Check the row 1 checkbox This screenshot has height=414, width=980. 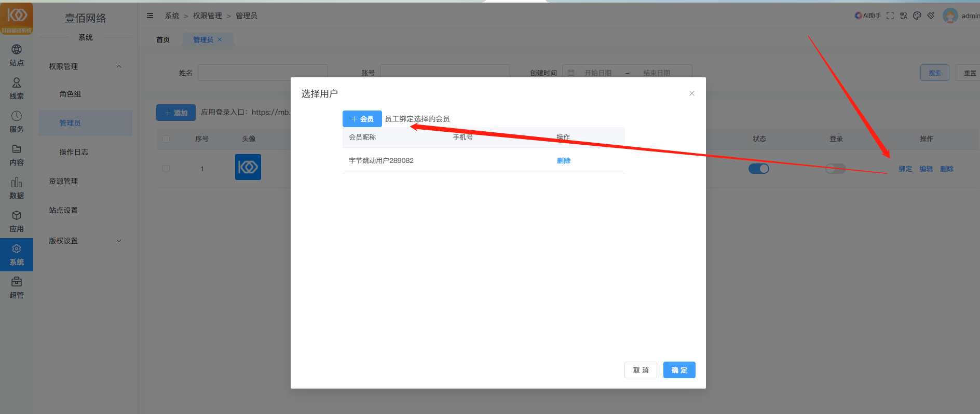coord(166,169)
